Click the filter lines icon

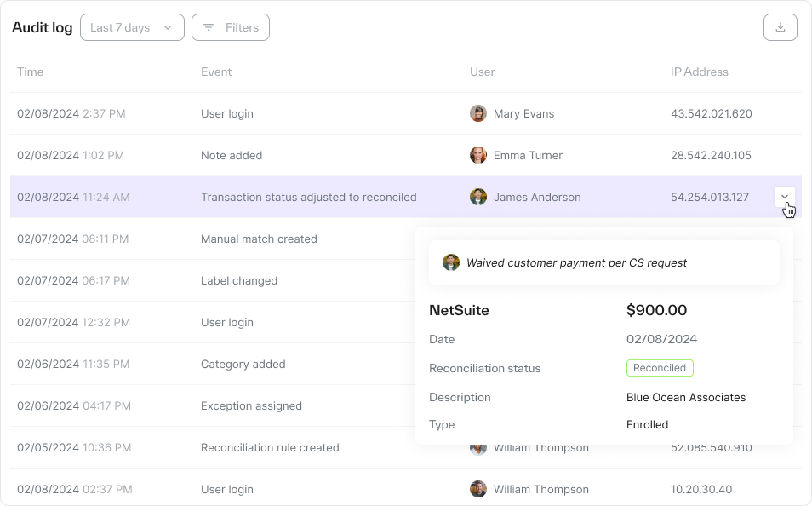click(x=209, y=27)
